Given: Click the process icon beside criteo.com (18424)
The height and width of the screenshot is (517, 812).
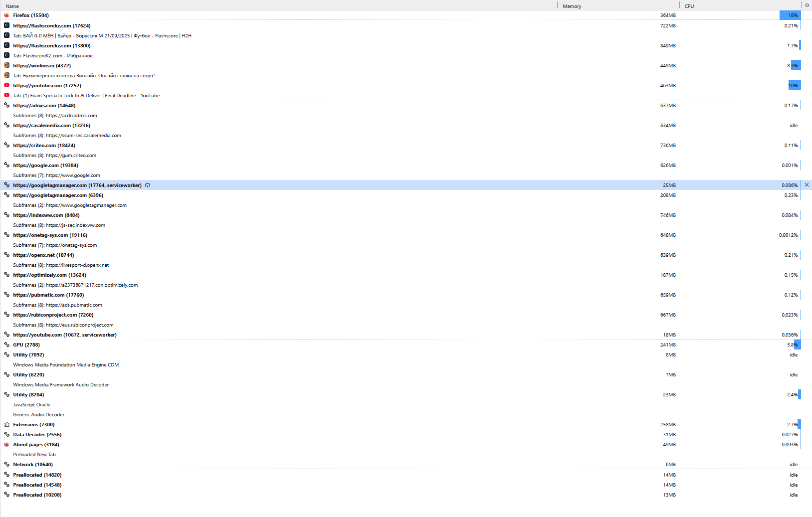Looking at the screenshot, I should [6, 145].
